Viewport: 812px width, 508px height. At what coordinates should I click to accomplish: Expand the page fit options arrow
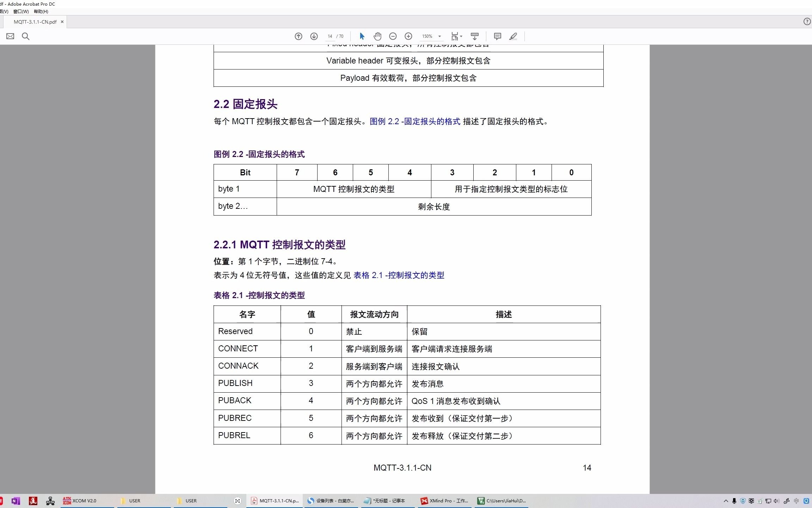tap(461, 36)
